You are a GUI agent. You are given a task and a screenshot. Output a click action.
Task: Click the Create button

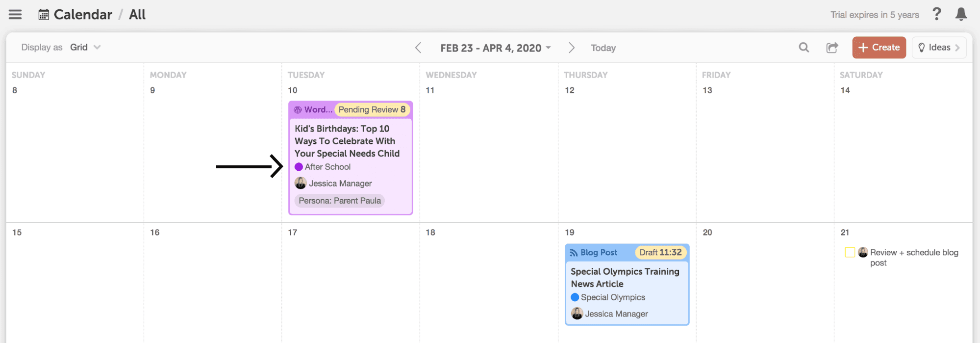click(x=879, y=48)
